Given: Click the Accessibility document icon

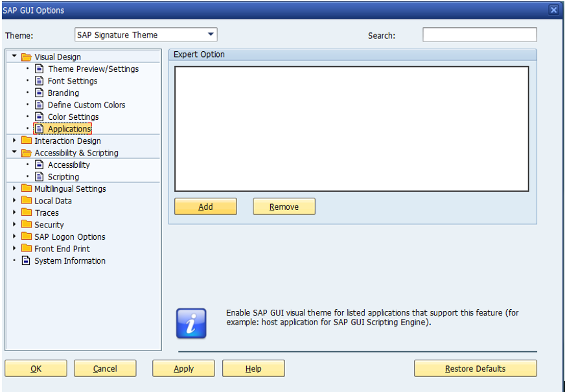Looking at the screenshot, I should tap(40, 165).
